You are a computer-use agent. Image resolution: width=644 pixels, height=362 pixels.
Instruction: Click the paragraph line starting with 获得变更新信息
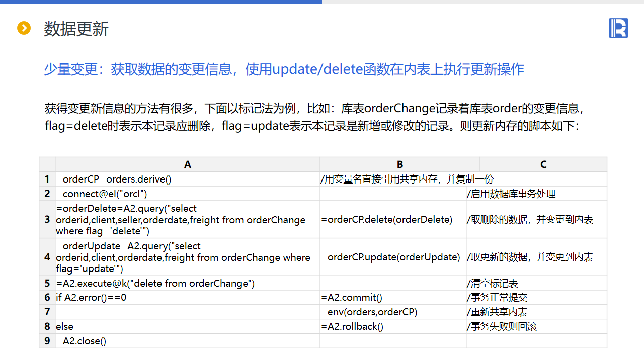[314, 108]
